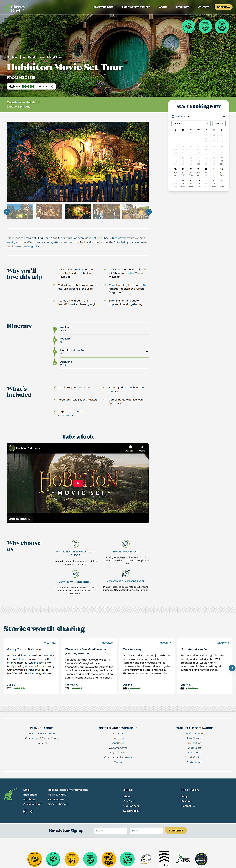This screenshot has width=236, height=868.
Task: Open the Tripadvisor 1337 reviews badge
Action: coord(31,87)
